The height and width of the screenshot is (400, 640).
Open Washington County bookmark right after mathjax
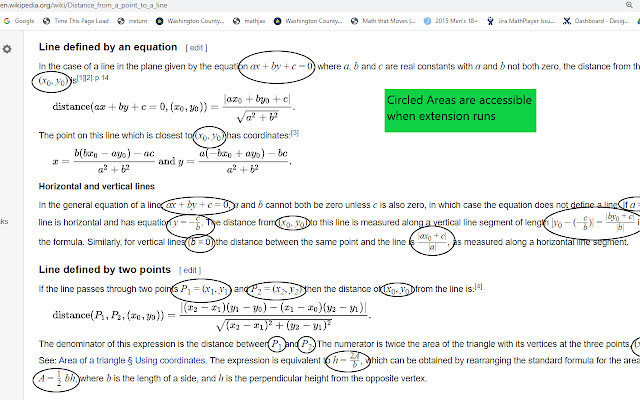pyautogui.click(x=308, y=21)
